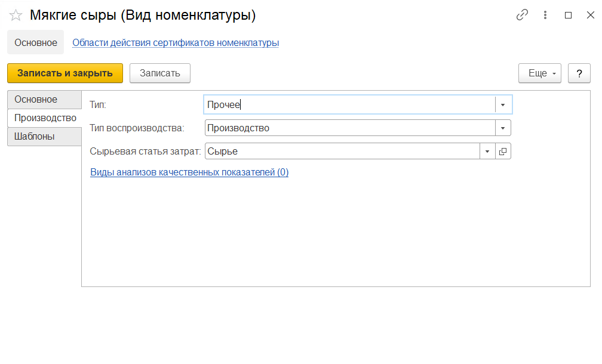The image size is (602, 364).
Task: Expand the Тип воспроизводства dropdown
Action: click(x=503, y=128)
